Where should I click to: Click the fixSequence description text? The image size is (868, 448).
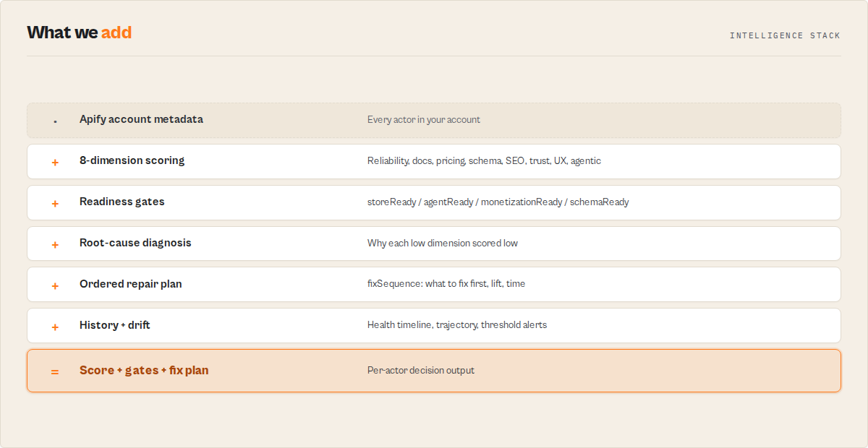coord(446,284)
